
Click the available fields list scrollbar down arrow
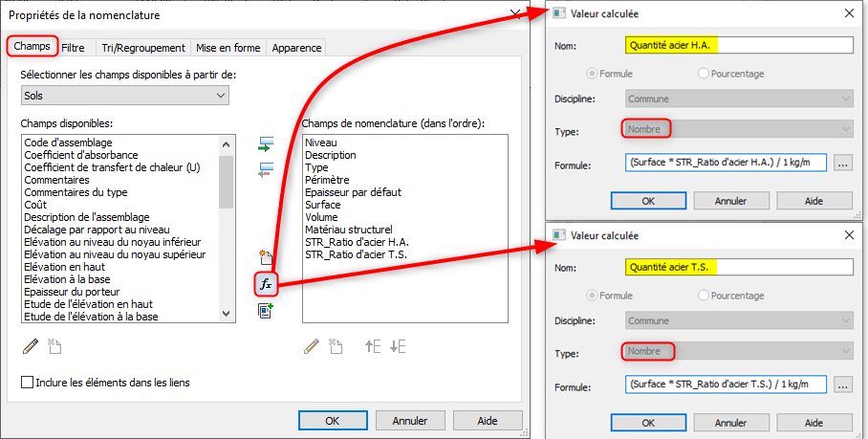(x=227, y=313)
